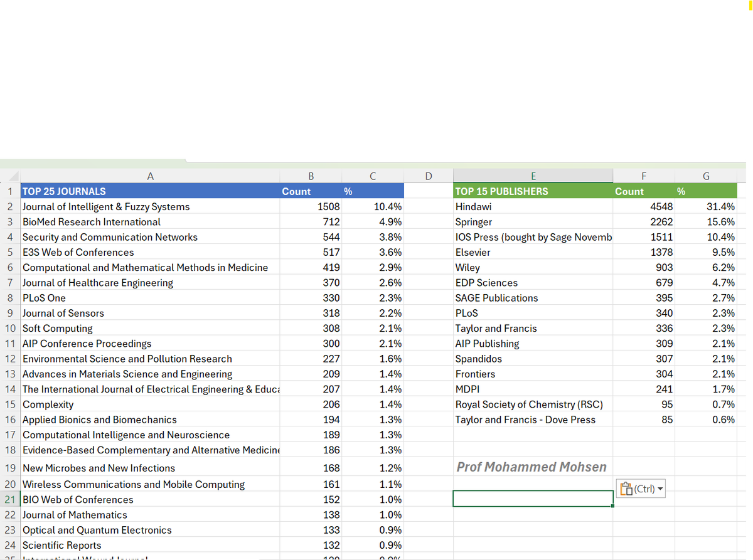Select the Frontiers cell
This screenshot has height=560, width=753.
coord(533,374)
